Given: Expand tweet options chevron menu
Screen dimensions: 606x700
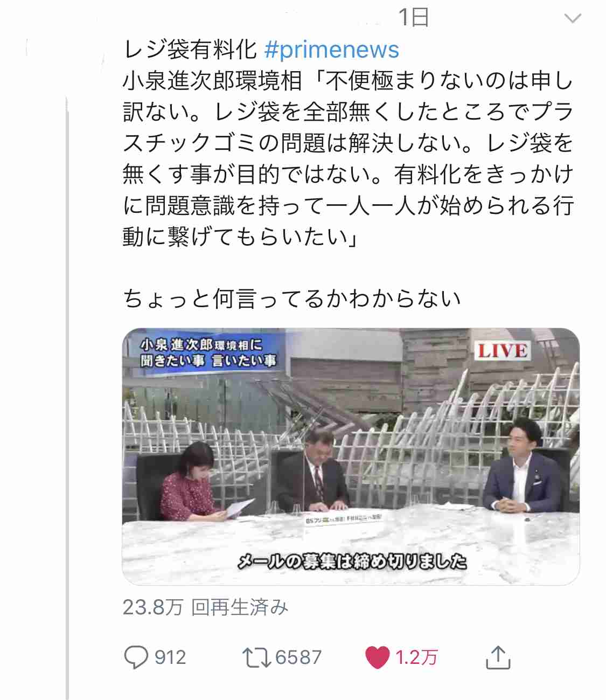Looking at the screenshot, I should coord(572,18).
